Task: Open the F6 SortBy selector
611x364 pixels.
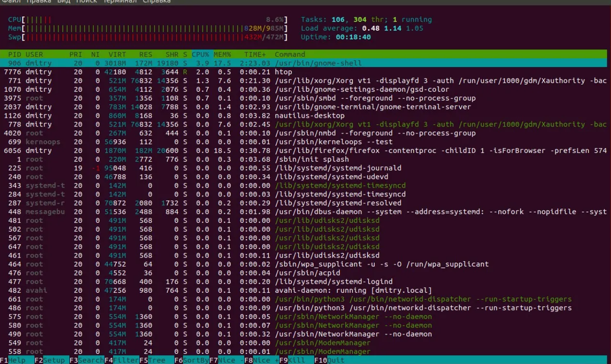Action: point(191,360)
